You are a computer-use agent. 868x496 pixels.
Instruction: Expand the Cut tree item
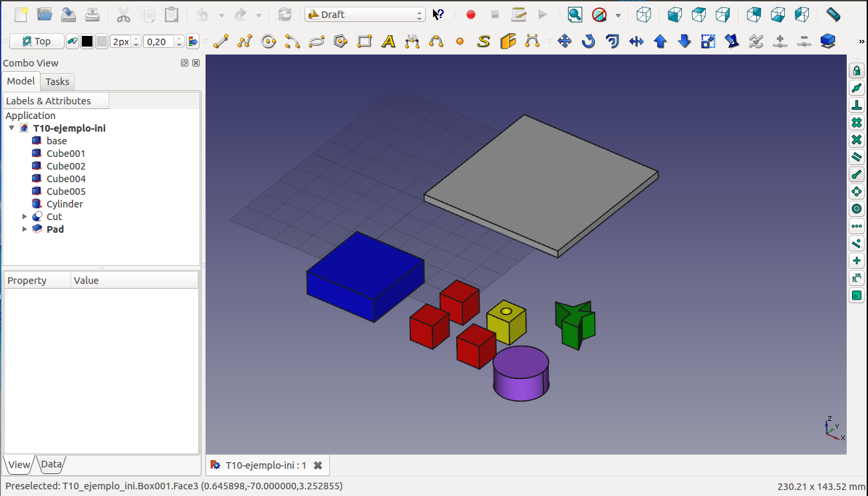pyautogui.click(x=25, y=217)
